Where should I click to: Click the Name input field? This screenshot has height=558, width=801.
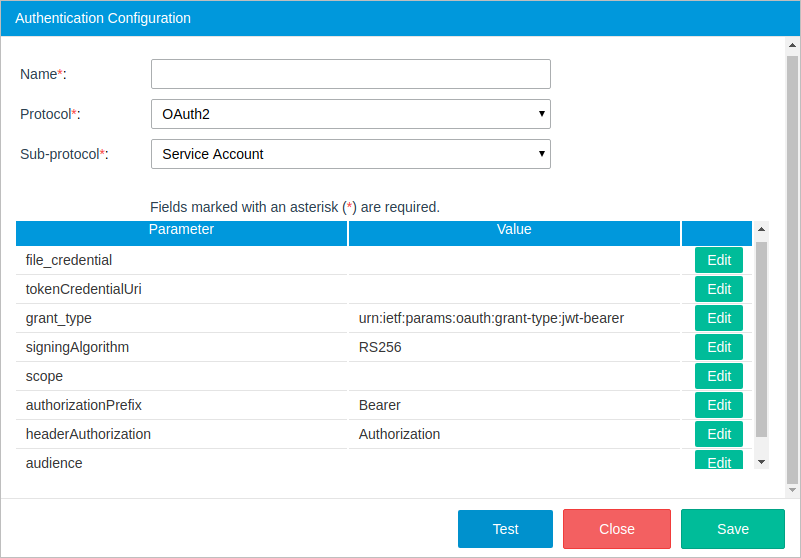[x=350, y=74]
